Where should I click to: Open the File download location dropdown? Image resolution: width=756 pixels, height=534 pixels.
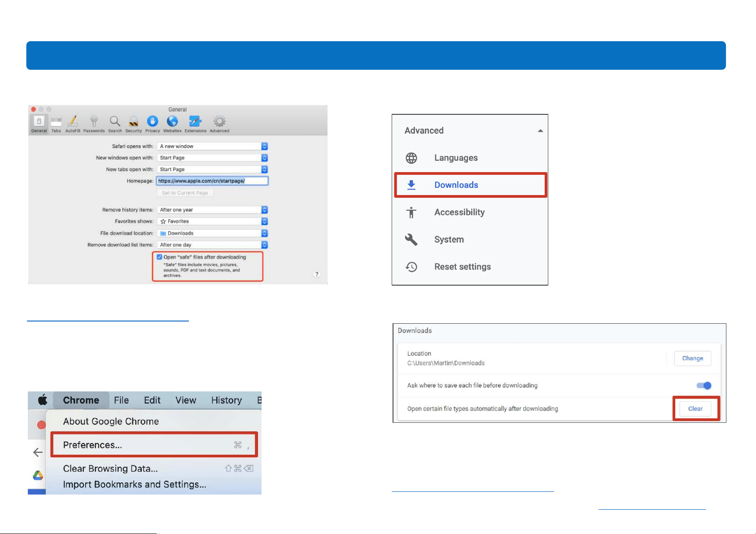pyautogui.click(x=212, y=233)
